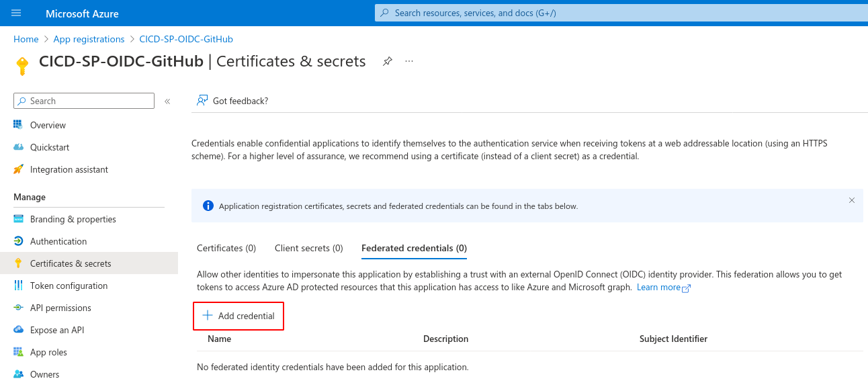The width and height of the screenshot is (868, 389).
Task: Switch to the Client secrets (0) tab
Action: click(x=309, y=248)
